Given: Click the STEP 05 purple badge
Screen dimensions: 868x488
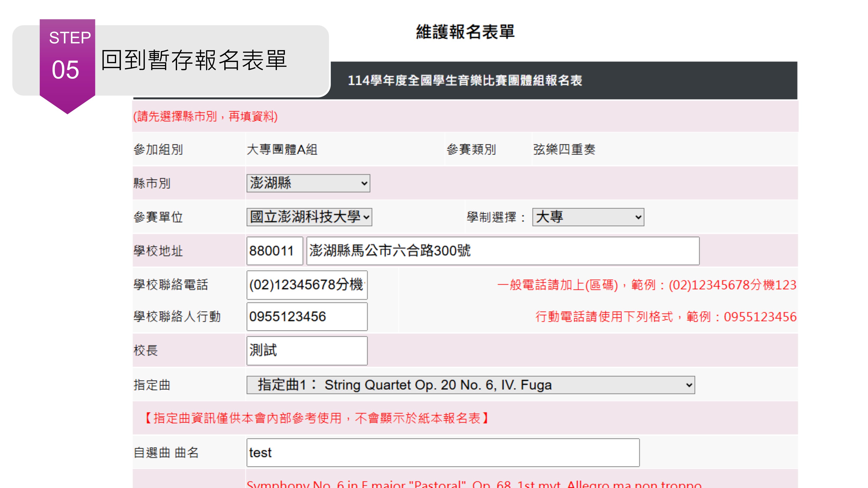Looking at the screenshot, I should pyautogui.click(x=67, y=64).
